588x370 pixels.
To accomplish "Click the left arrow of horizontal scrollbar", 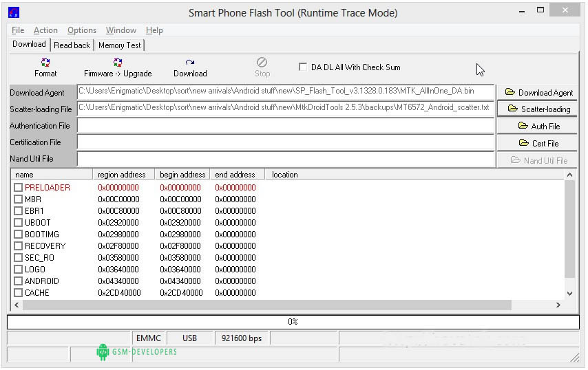I will tap(17, 305).
